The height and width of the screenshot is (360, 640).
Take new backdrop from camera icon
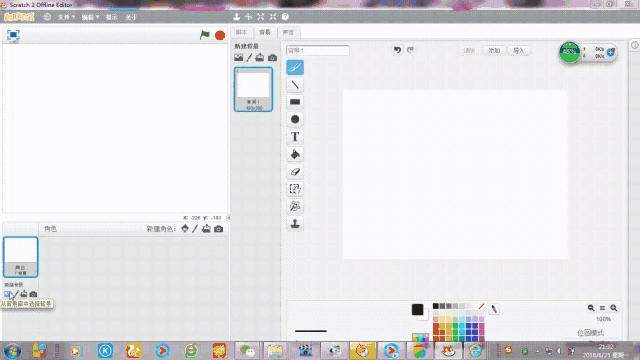[272, 58]
